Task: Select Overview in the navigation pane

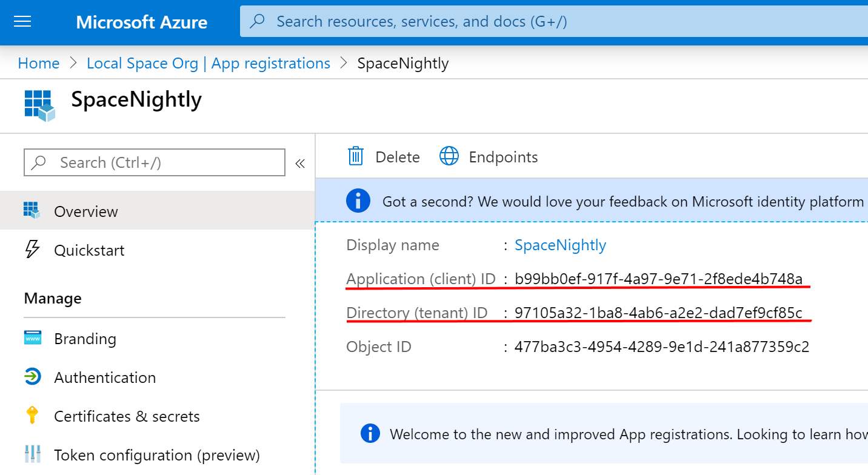Action: click(x=85, y=210)
